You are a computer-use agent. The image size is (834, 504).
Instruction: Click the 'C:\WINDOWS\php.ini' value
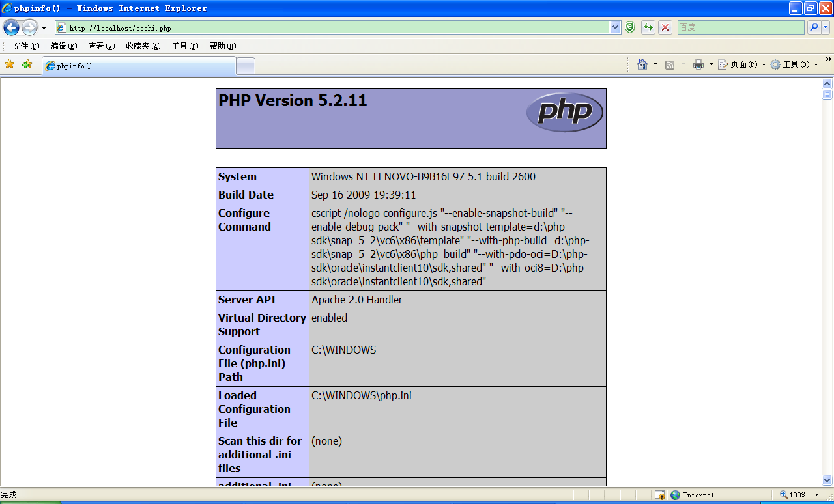point(361,395)
